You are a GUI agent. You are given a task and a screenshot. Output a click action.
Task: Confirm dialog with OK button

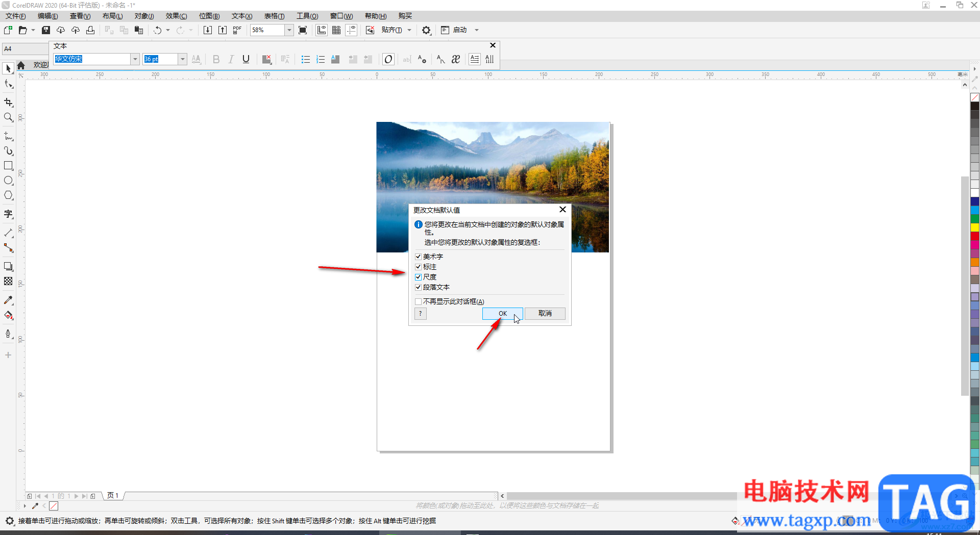(502, 314)
